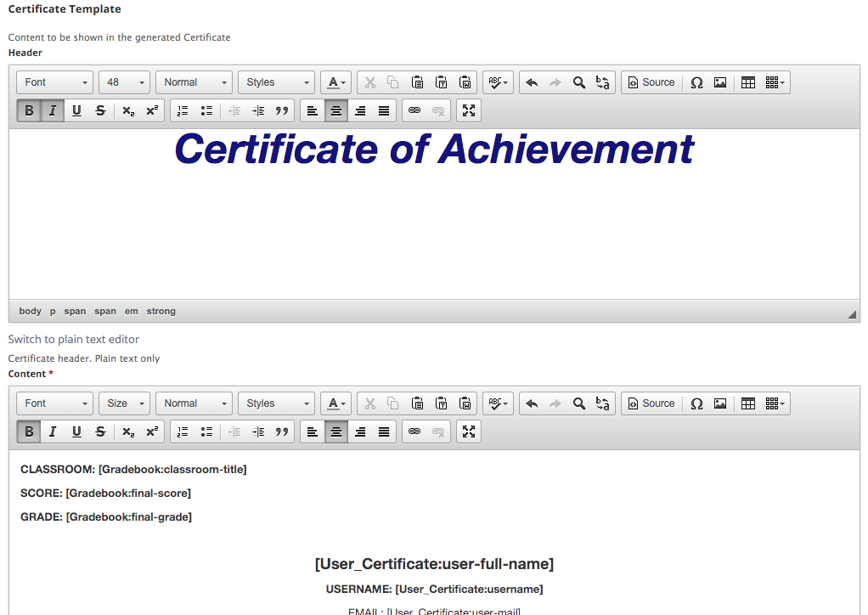This screenshot has height=615, width=868.
Task: Open spell check dropdown in Header editor
Action: pyautogui.click(x=499, y=82)
